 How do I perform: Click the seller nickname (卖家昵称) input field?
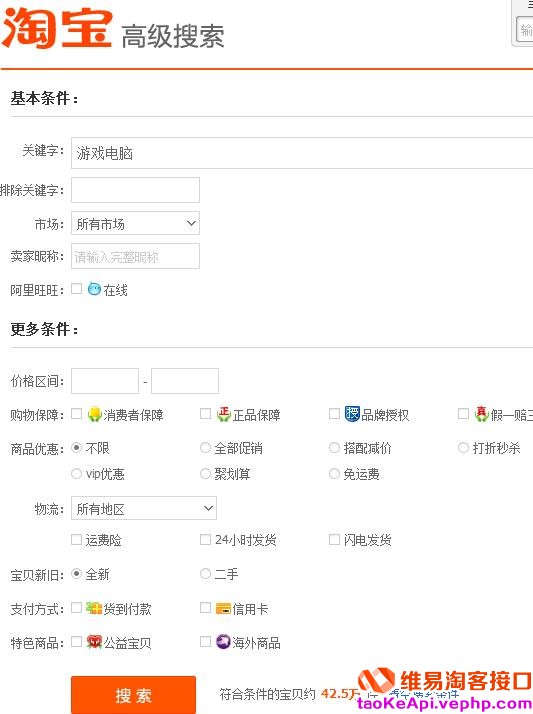click(135, 256)
